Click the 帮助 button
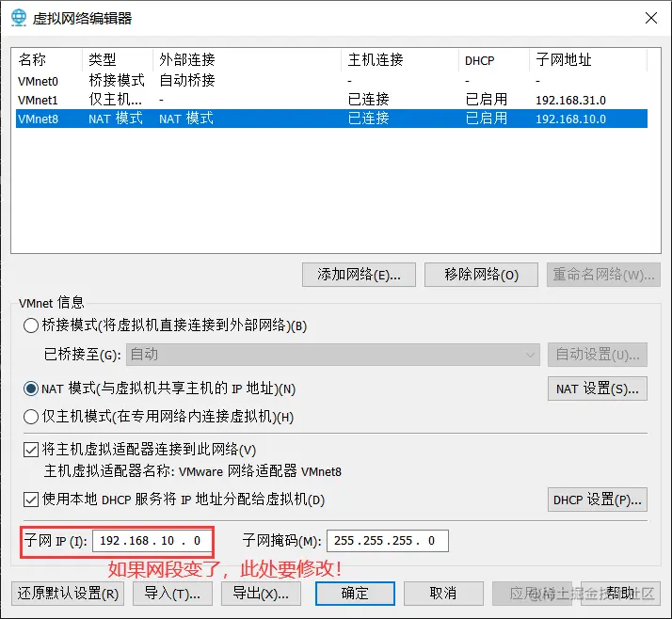This screenshot has height=619, width=672. tap(620, 594)
